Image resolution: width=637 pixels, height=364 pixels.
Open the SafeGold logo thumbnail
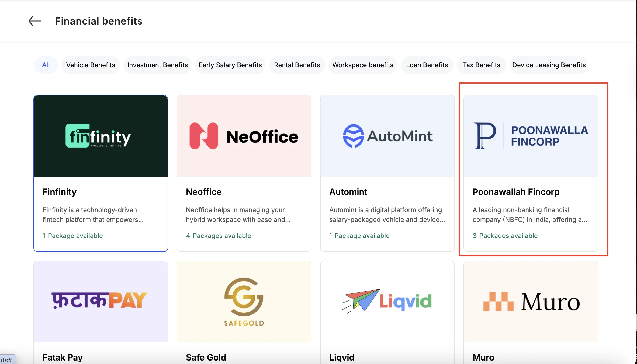point(244,302)
